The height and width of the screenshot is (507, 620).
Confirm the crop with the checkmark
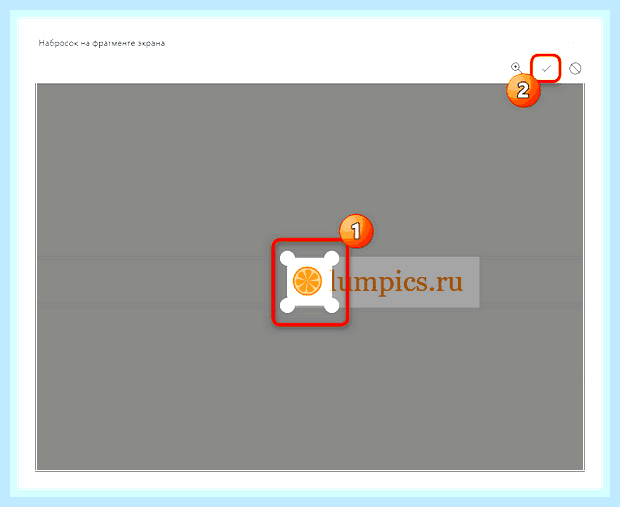point(546,69)
